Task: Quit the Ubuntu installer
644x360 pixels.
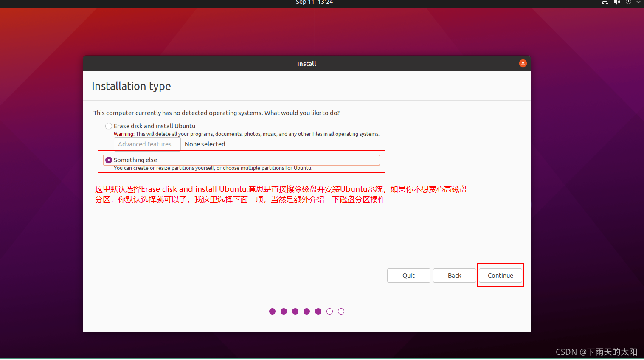Action: (x=408, y=276)
